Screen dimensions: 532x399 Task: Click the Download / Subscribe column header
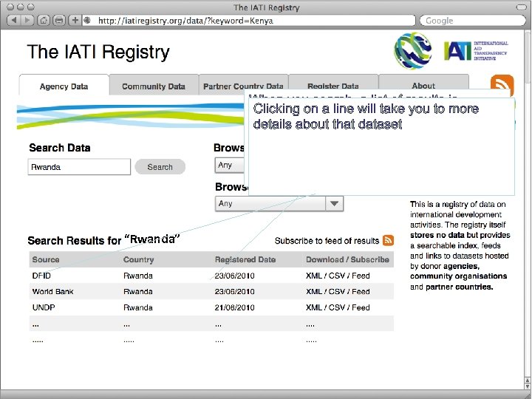347,259
